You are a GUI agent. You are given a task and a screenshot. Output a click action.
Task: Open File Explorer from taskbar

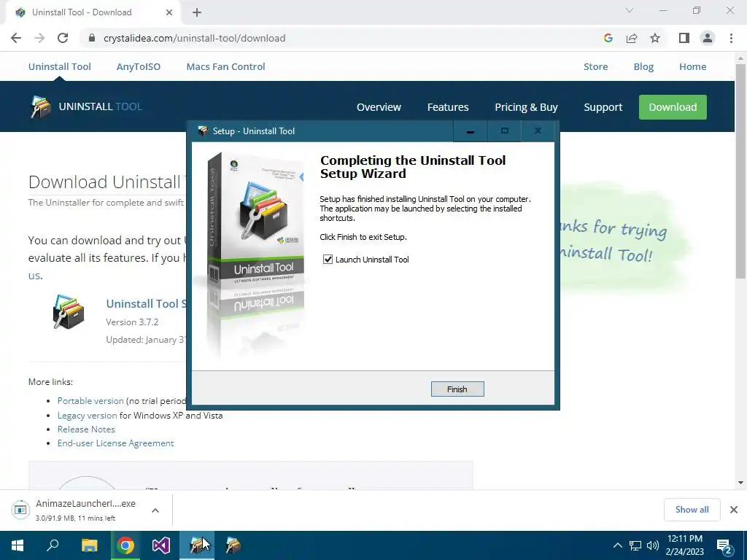point(89,545)
